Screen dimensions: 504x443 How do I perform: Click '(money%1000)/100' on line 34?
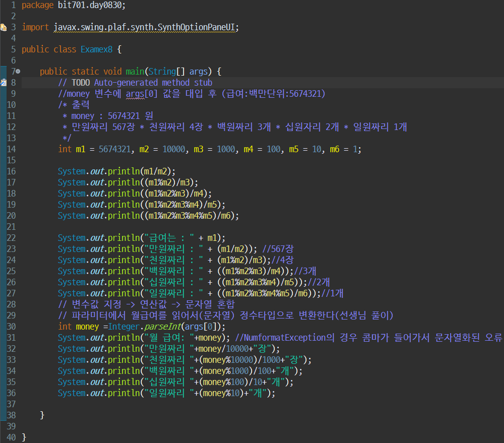pos(235,371)
